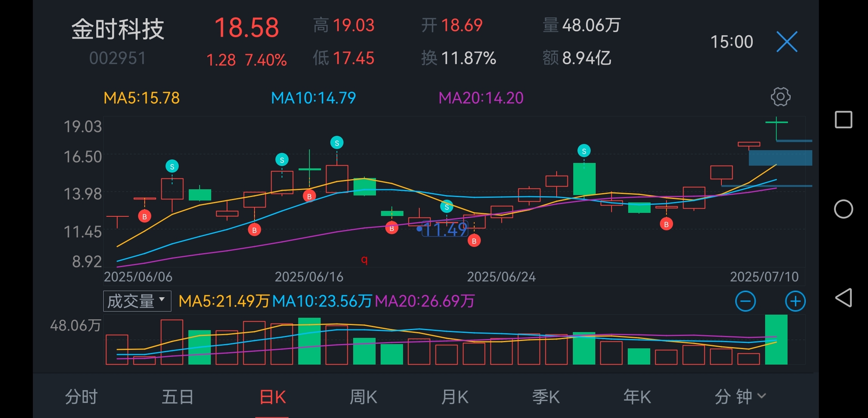This screenshot has height=418, width=868.
Task: Tap the 2025/06/16 date label
Action: coord(309,277)
